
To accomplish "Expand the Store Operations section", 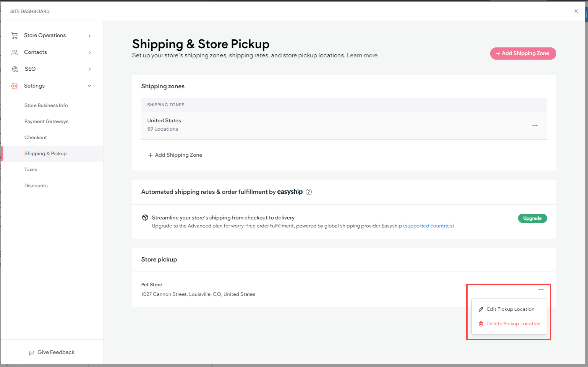I will pos(89,35).
